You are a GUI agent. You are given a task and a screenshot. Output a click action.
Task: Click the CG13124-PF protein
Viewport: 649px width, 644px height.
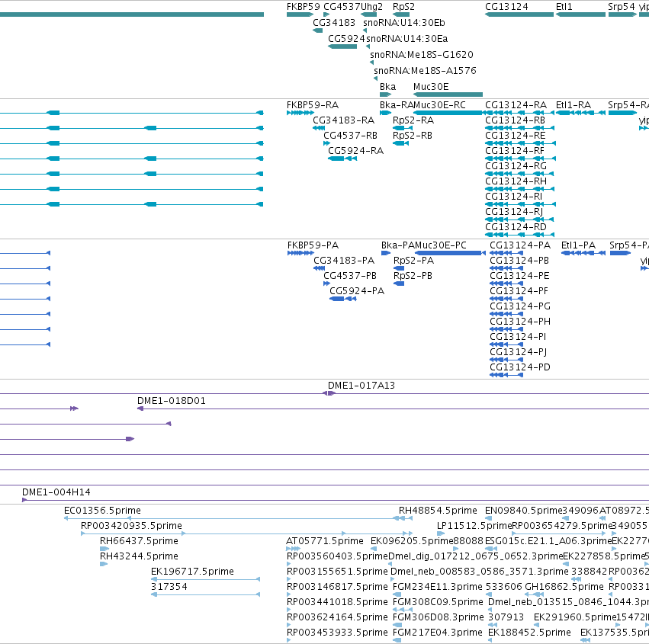pyautogui.click(x=506, y=299)
